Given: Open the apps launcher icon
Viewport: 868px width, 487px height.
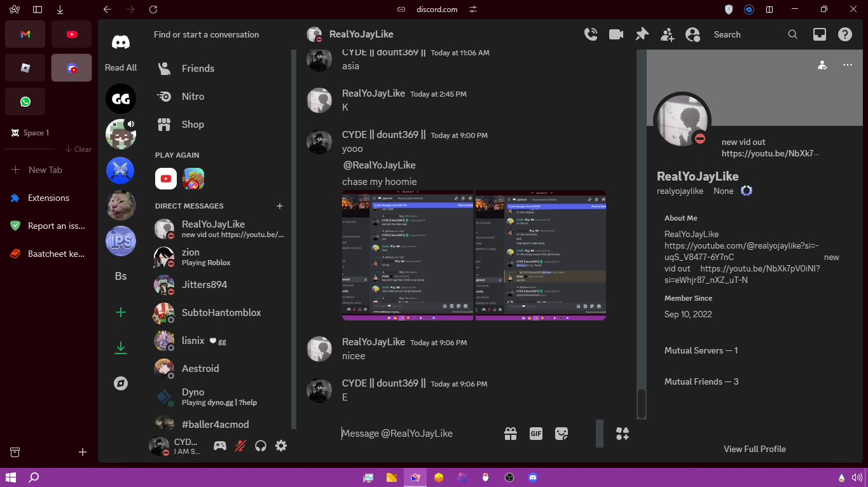Looking at the screenshot, I should coord(623,434).
